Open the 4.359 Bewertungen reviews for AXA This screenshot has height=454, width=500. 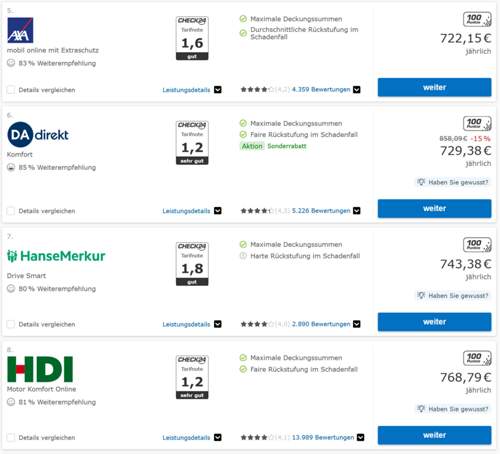[x=321, y=89]
